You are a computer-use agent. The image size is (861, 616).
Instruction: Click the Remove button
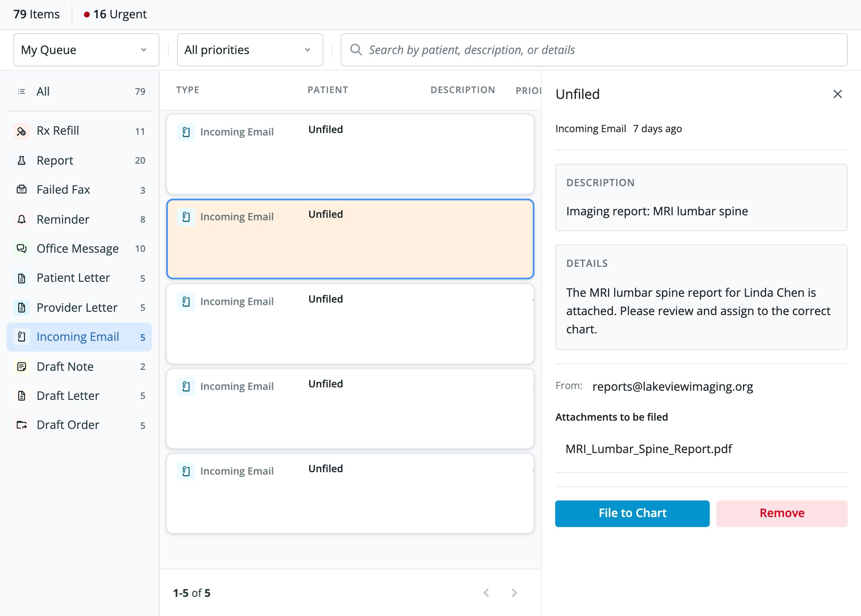[x=782, y=513]
